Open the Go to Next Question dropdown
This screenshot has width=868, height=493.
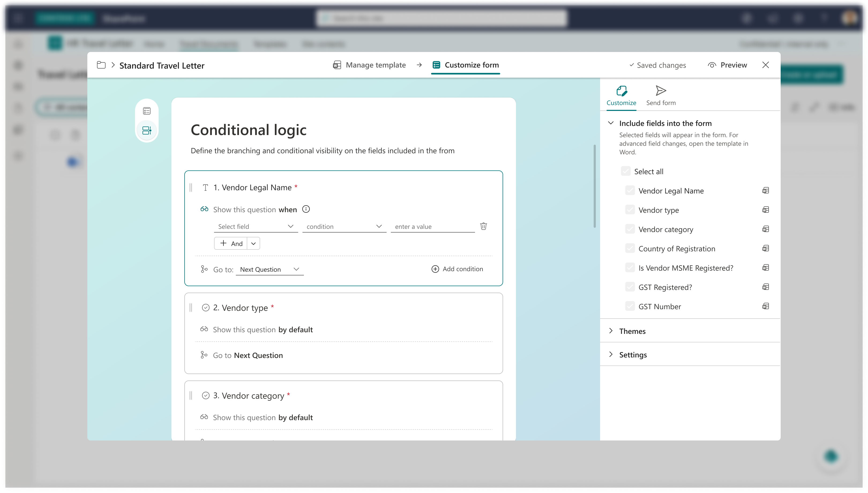coord(270,270)
